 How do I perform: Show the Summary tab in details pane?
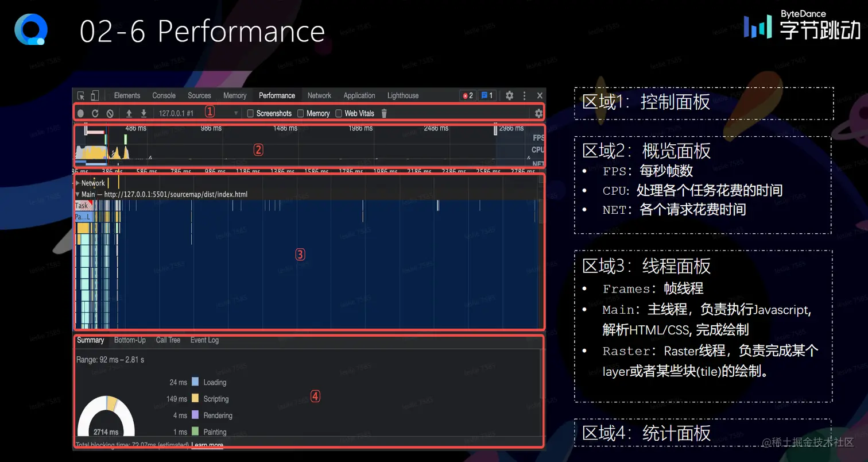click(91, 340)
